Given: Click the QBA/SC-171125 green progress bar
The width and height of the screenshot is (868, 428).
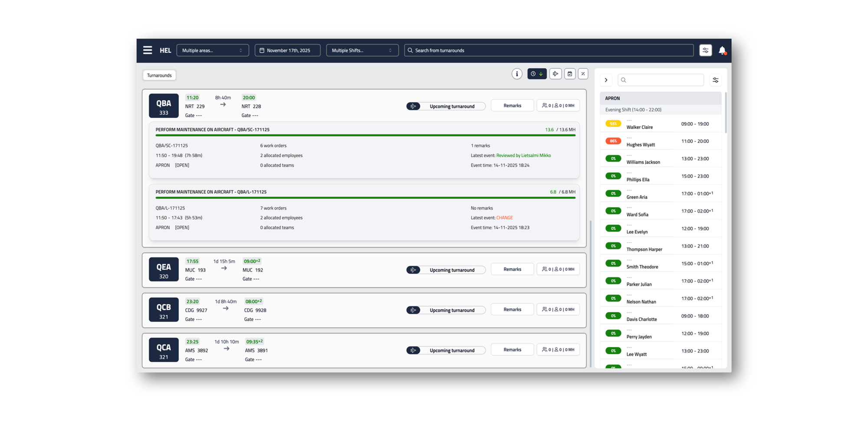Looking at the screenshot, I should click(x=365, y=135).
